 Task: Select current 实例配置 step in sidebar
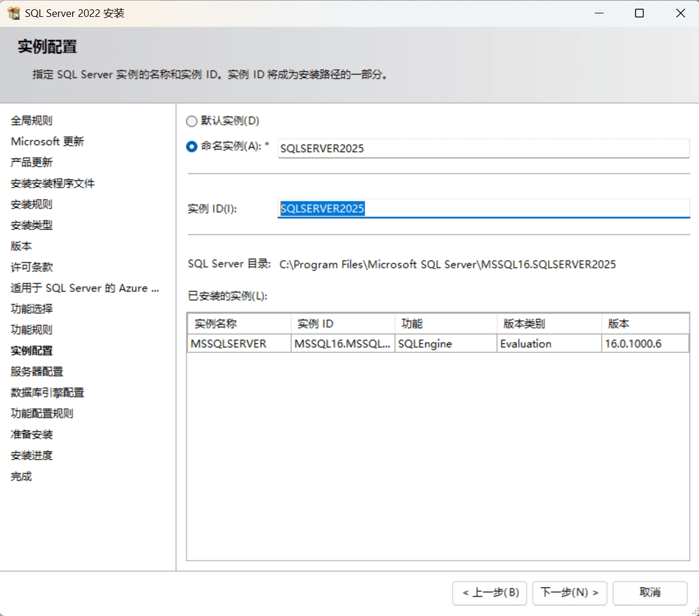[31, 350]
